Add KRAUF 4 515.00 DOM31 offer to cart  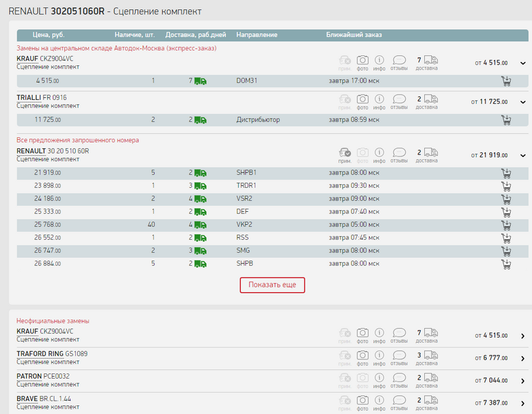[x=506, y=81]
